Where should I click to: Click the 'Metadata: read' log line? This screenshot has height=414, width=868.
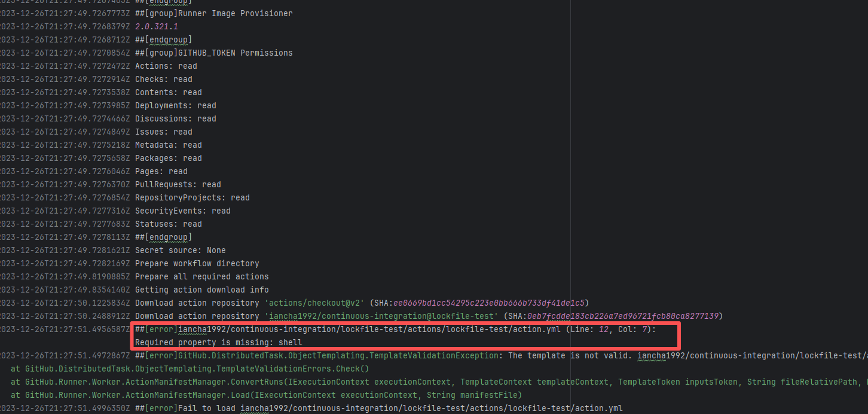pos(168,145)
